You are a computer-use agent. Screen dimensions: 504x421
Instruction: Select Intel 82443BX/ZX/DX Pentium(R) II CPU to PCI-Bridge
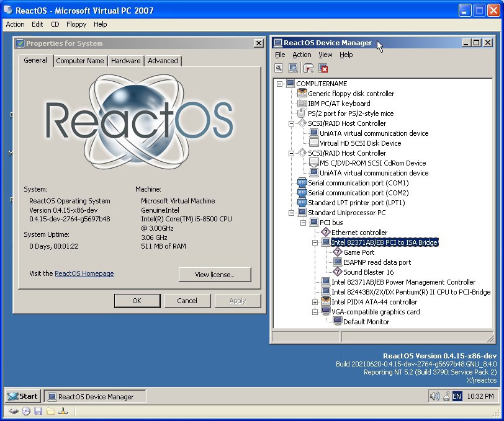click(x=411, y=292)
